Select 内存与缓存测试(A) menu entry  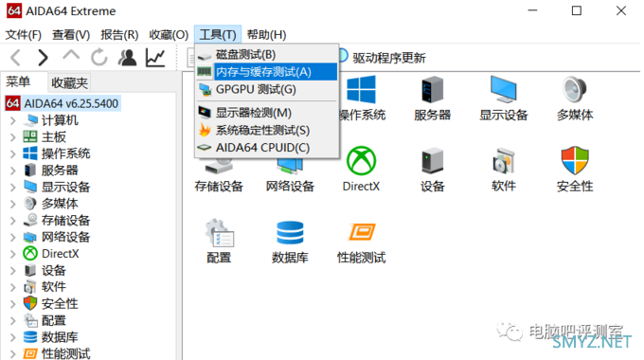click(267, 72)
